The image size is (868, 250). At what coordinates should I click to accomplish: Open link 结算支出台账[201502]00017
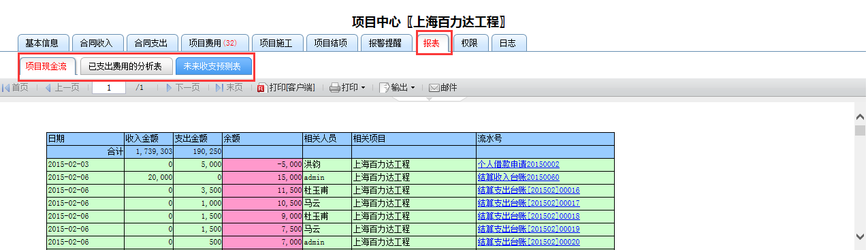(x=528, y=203)
